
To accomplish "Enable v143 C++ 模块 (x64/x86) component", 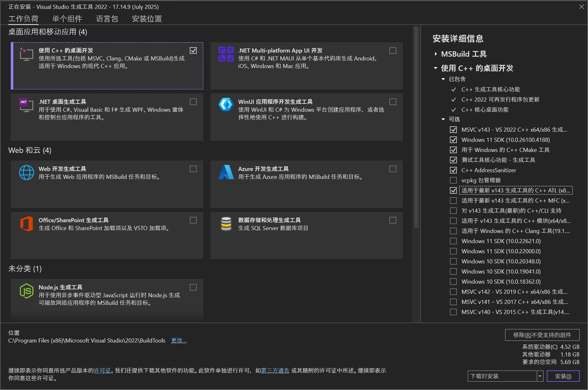I will [453, 221].
